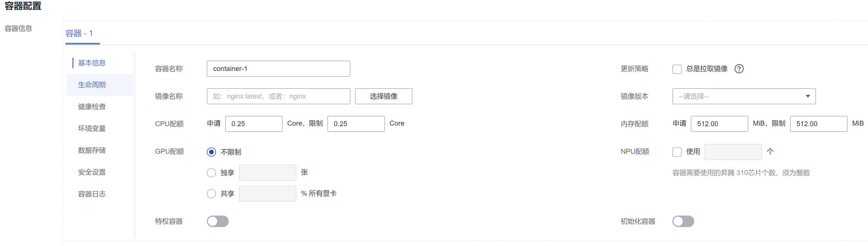868x246 pixels.
Task: Enable the 总是拉取镜像 checkbox
Action: (x=677, y=69)
